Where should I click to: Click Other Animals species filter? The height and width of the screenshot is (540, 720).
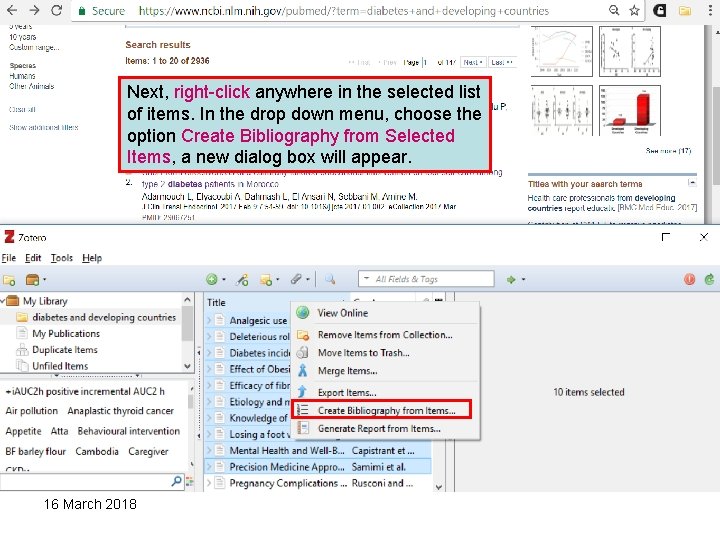32,86
